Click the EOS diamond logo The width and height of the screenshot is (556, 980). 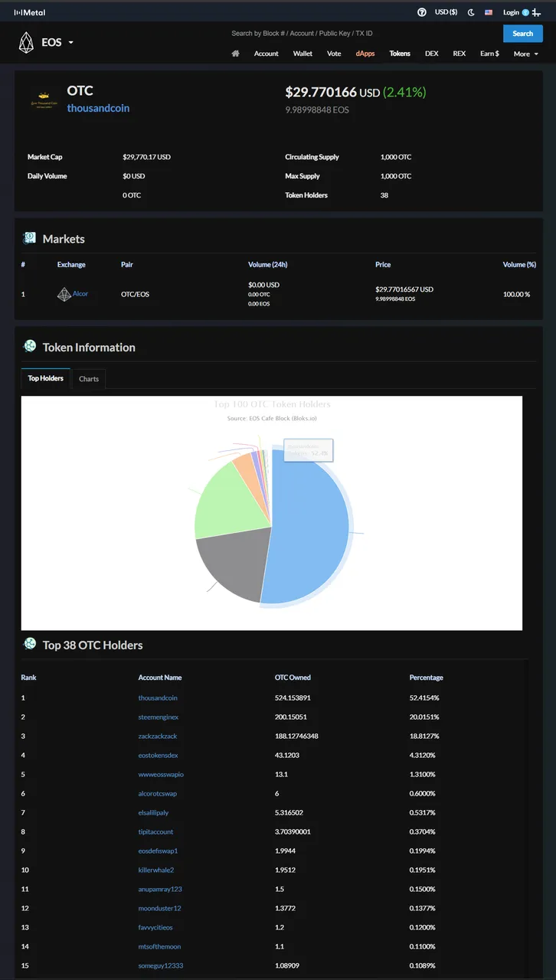[27, 43]
